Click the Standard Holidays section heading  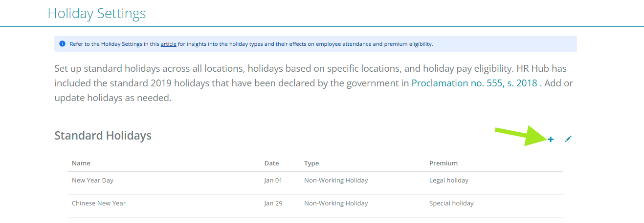click(x=103, y=136)
